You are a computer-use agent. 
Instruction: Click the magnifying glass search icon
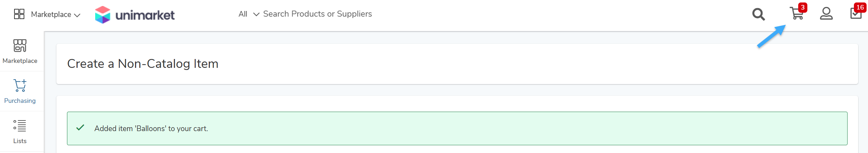click(x=758, y=14)
